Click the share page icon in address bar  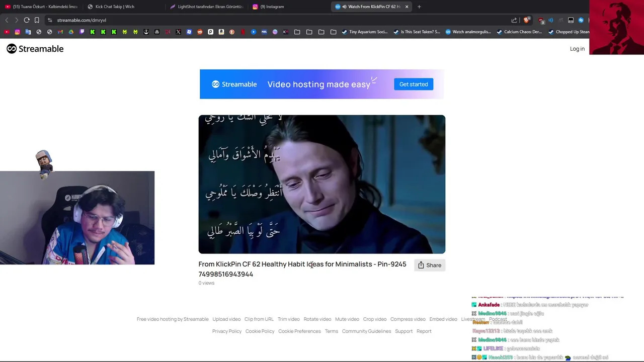pos(514,20)
